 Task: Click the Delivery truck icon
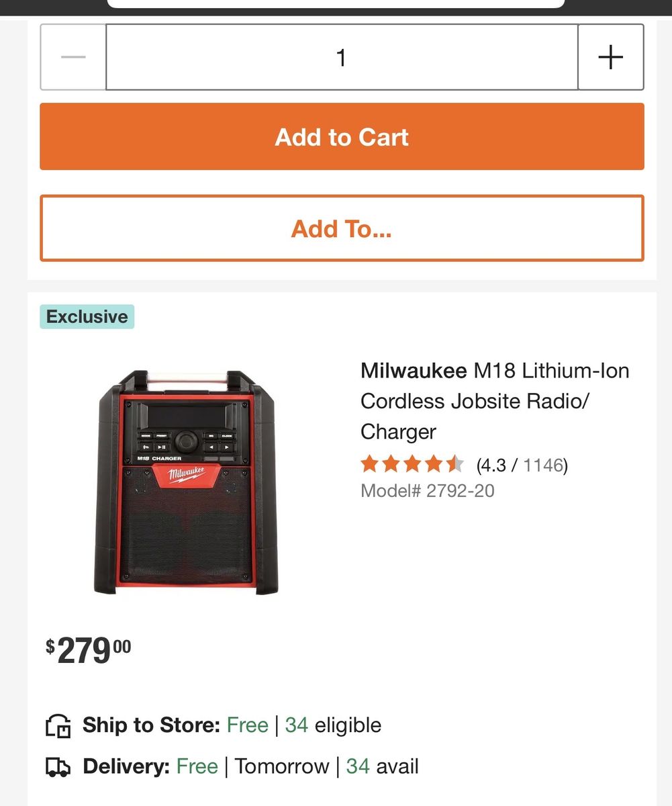pyautogui.click(x=58, y=767)
